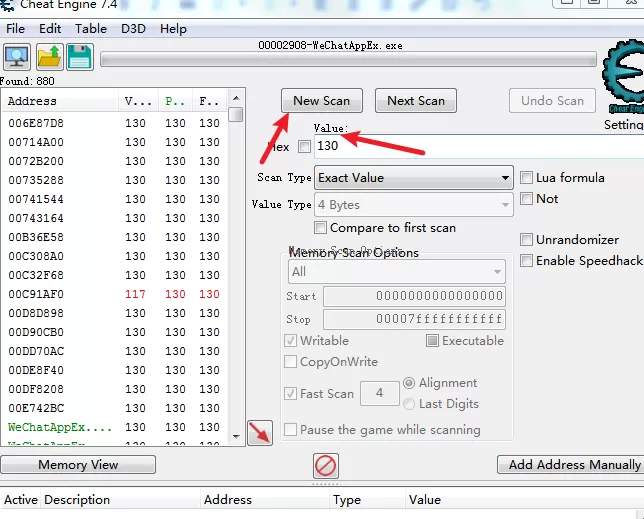Open cheat table file (folder icon)
The image size is (644, 519).
tap(49, 57)
